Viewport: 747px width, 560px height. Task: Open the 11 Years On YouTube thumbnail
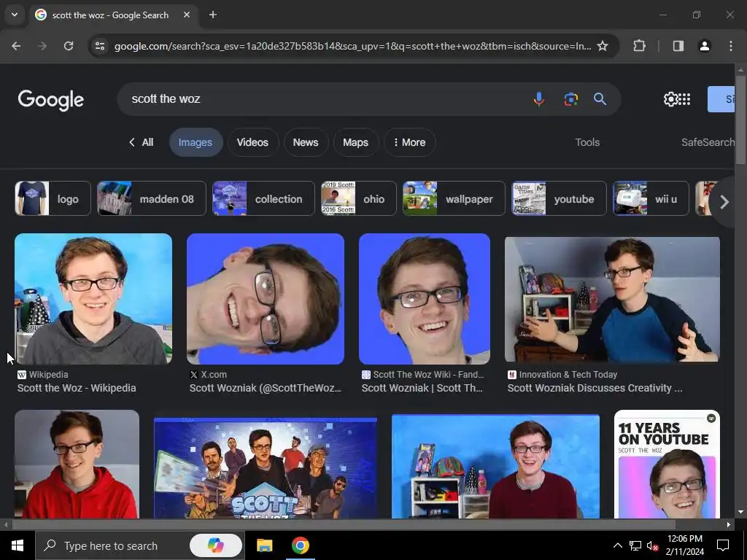(x=667, y=464)
